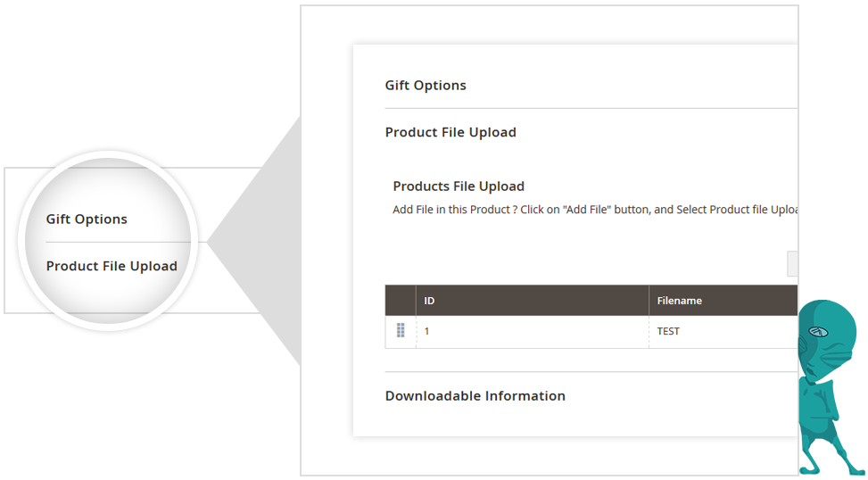This screenshot has width=868, height=480.
Task: Click the divider between Gift Options and Product File Upload in the panel
Action: click(589, 109)
